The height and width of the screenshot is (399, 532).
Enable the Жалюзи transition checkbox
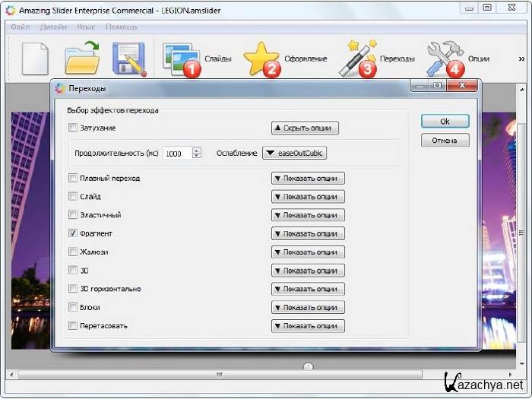(x=73, y=252)
